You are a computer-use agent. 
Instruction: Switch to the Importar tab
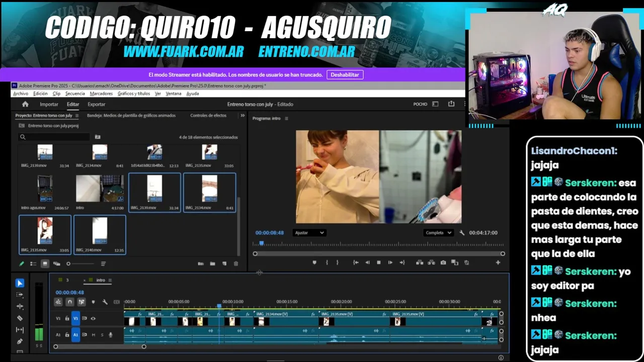click(49, 104)
